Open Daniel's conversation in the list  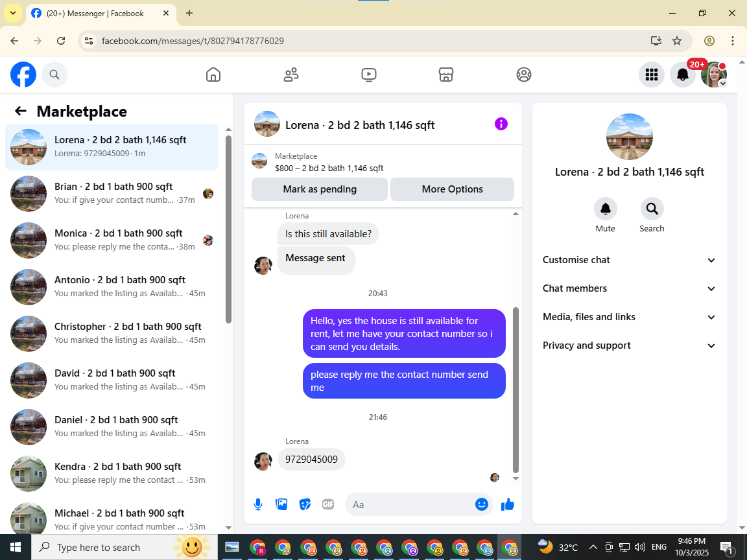(x=112, y=426)
